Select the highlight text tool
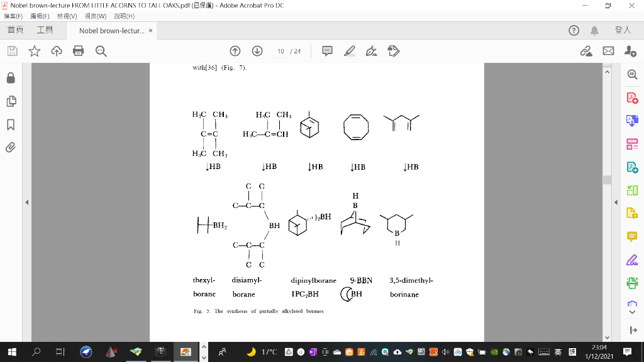This screenshot has height=362, width=644. 350,51
